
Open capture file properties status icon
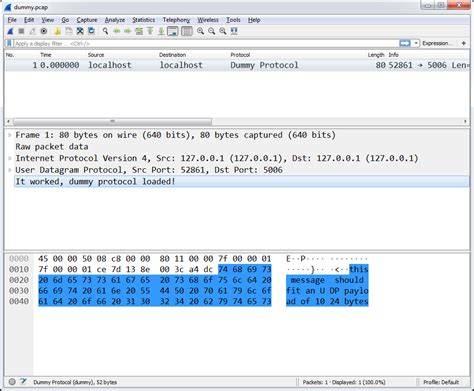[23, 382]
